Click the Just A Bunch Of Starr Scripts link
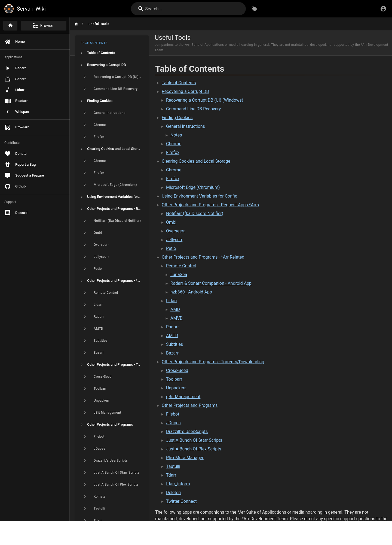This screenshot has width=392, height=545. (194, 440)
